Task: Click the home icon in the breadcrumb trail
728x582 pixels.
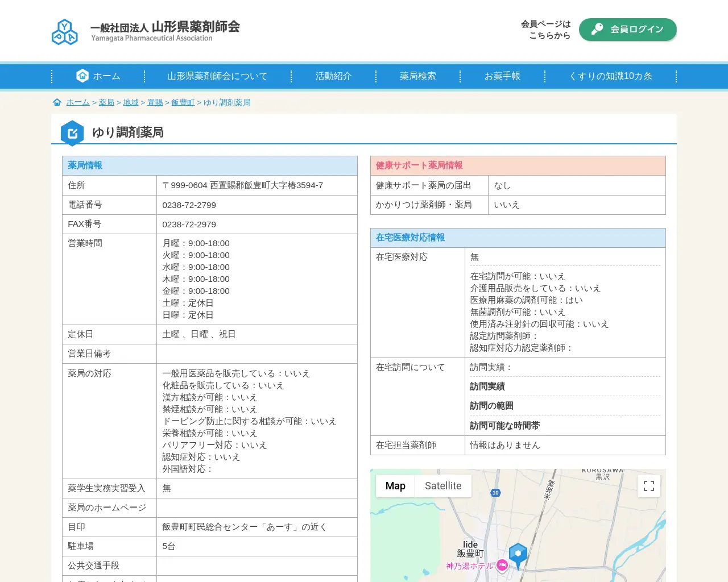Action: pyautogui.click(x=57, y=102)
